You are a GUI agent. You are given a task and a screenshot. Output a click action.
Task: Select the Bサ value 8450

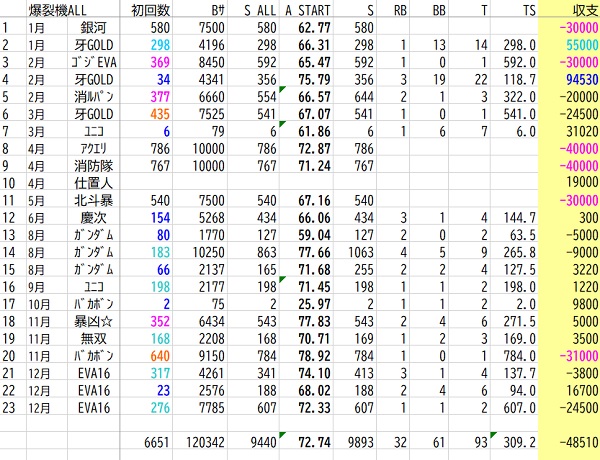211,62
